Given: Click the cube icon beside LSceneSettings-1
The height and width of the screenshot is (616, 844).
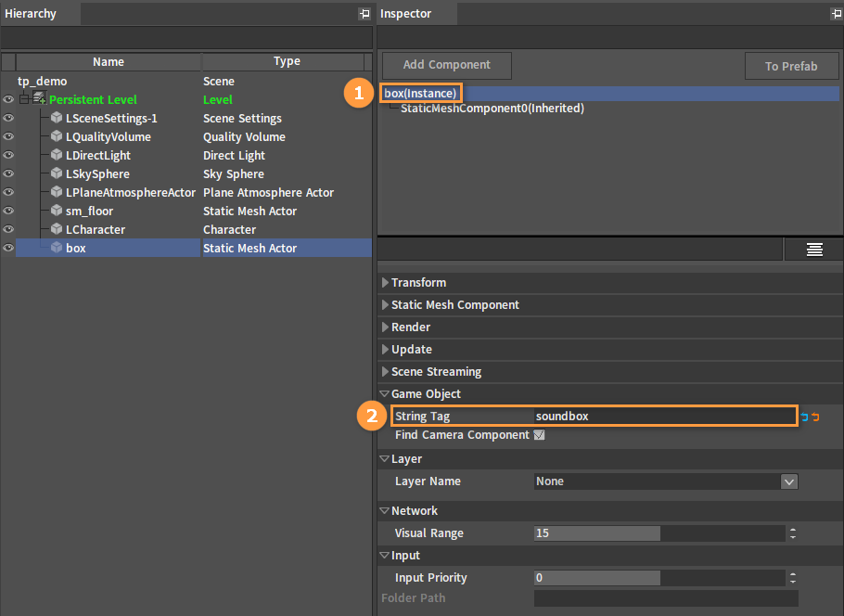Looking at the screenshot, I should tap(57, 118).
